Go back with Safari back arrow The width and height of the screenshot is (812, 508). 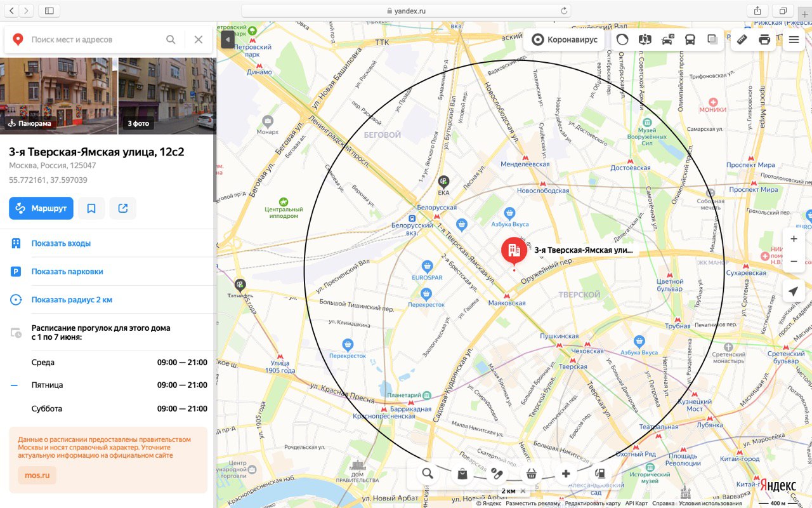click(12, 11)
